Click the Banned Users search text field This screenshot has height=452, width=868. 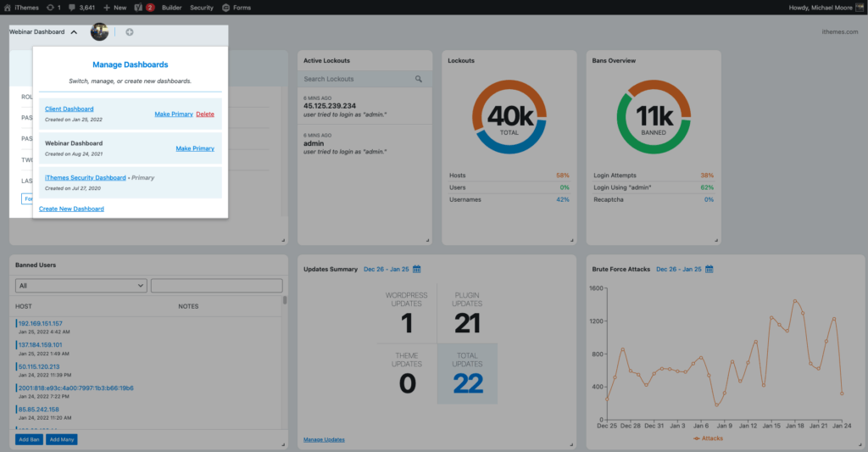click(216, 286)
